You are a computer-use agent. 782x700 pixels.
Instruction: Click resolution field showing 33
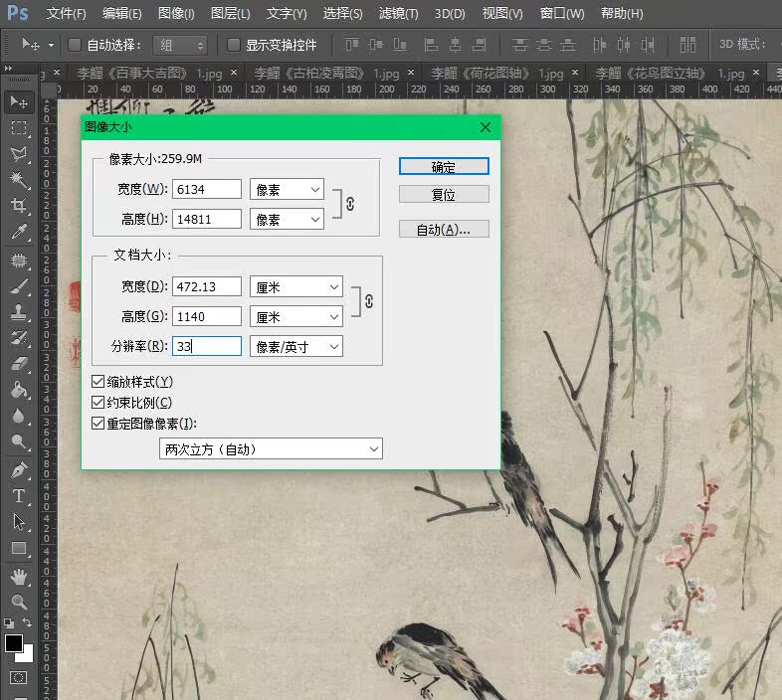[207, 346]
